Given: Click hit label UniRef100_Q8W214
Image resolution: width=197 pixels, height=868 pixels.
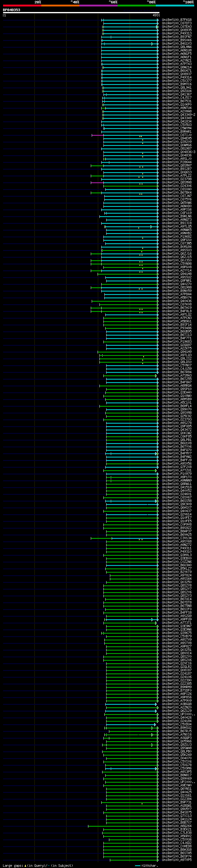Looking at the screenshot, I should click(177, 67).
